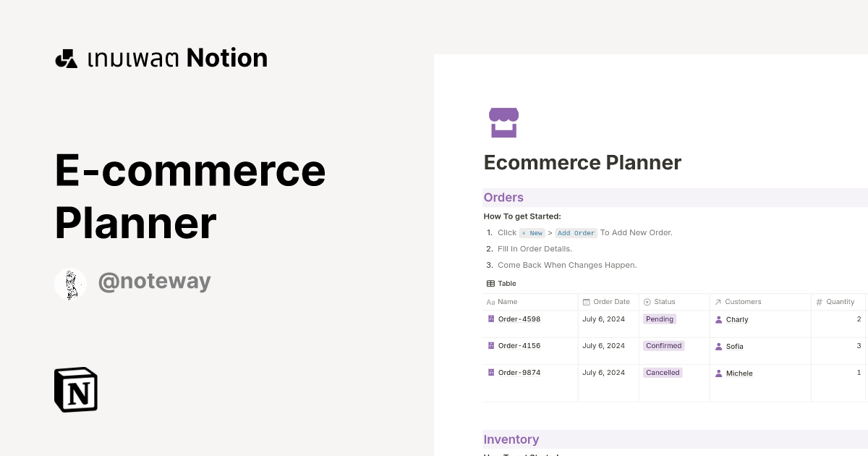Click the @noteway author link
868x456 pixels.
[154, 282]
